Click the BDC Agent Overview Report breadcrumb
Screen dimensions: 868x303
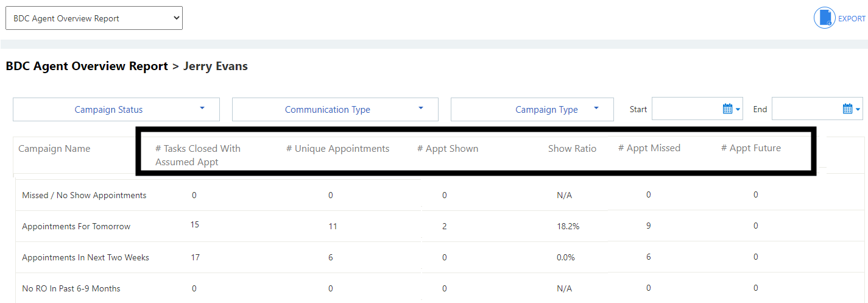coord(86,66)
